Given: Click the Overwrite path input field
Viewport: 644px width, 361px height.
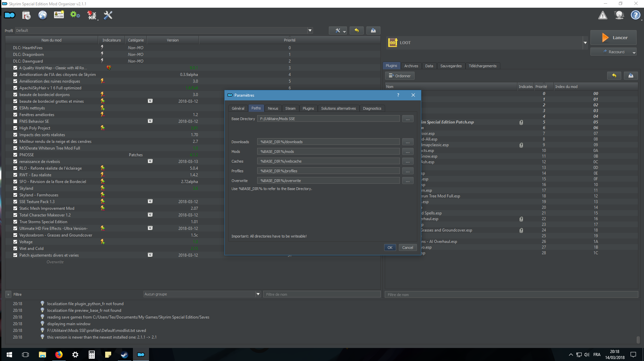Looking at the screenshot, I should click(329, 181).
